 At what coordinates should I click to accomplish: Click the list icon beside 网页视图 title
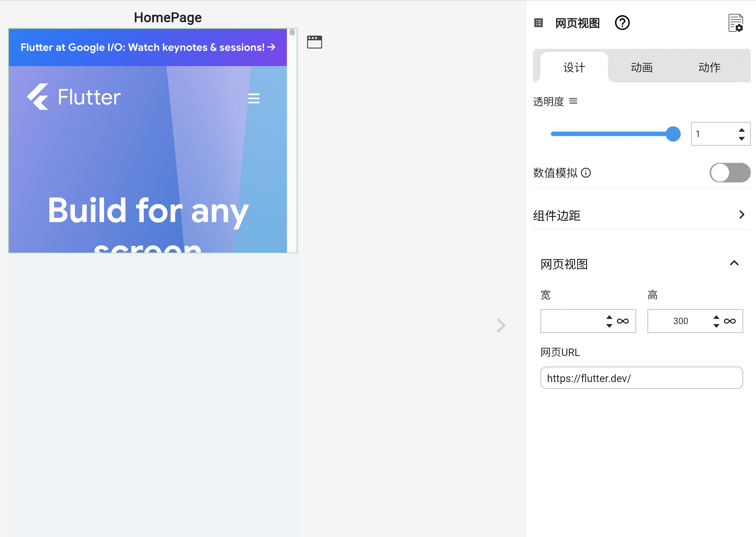[538, 23]
